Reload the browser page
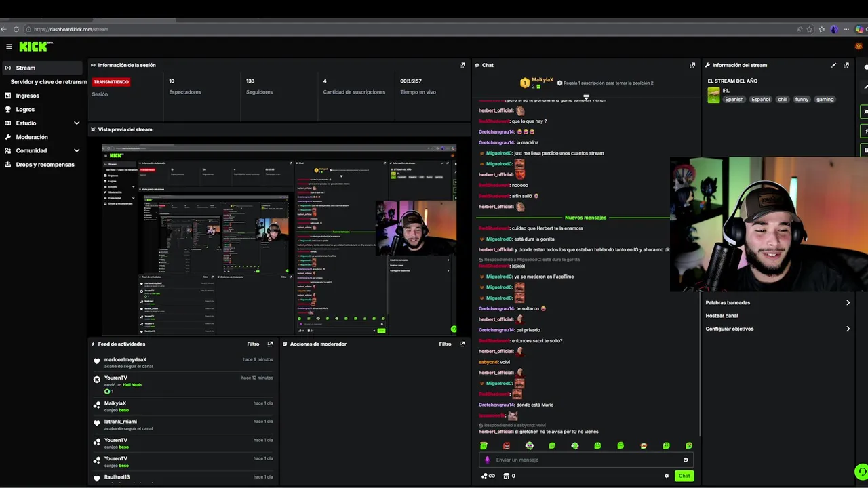The height and width of the screenshot is (488, 868). [16, 29]
